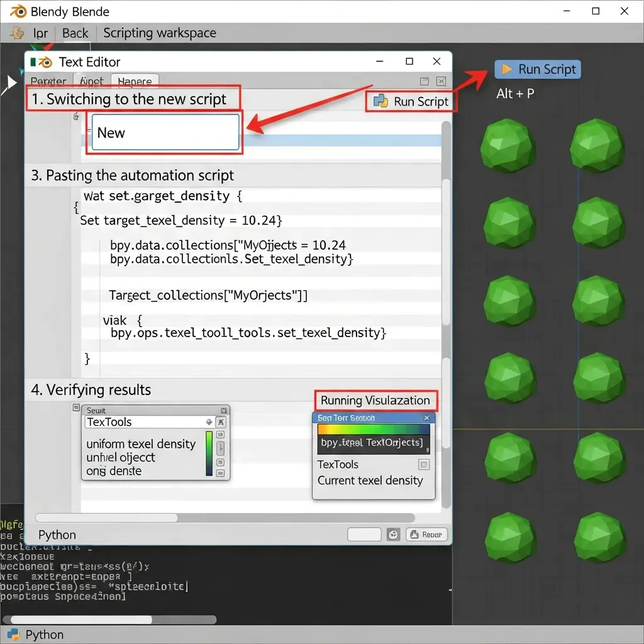644x644 pixels.
Task: Toggle the bottom square button beside the green bar
Action: (221, 472)
